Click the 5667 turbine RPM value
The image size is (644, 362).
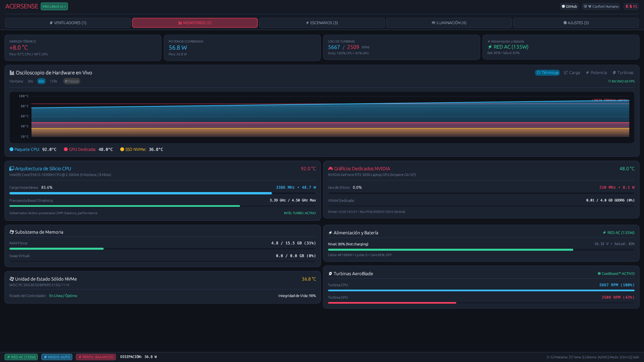click(334, 47)
